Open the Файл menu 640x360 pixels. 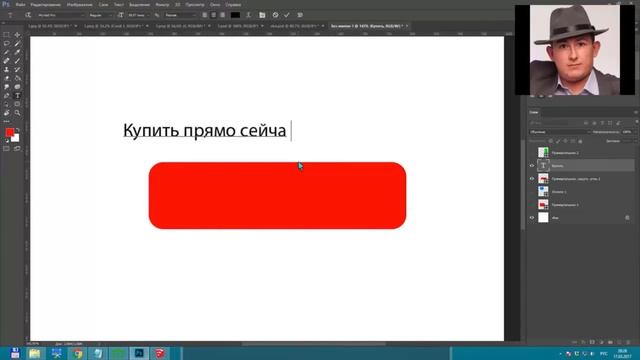(x=20, y=5)
